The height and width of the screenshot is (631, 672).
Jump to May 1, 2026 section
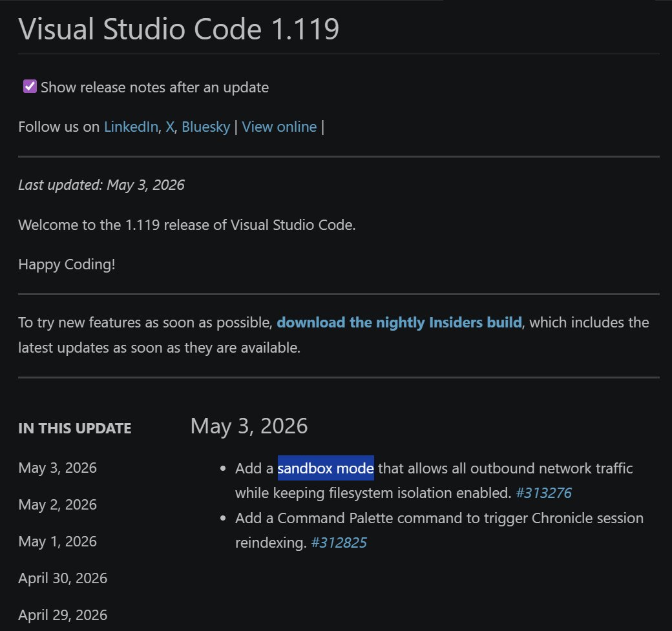coord(58,541)
